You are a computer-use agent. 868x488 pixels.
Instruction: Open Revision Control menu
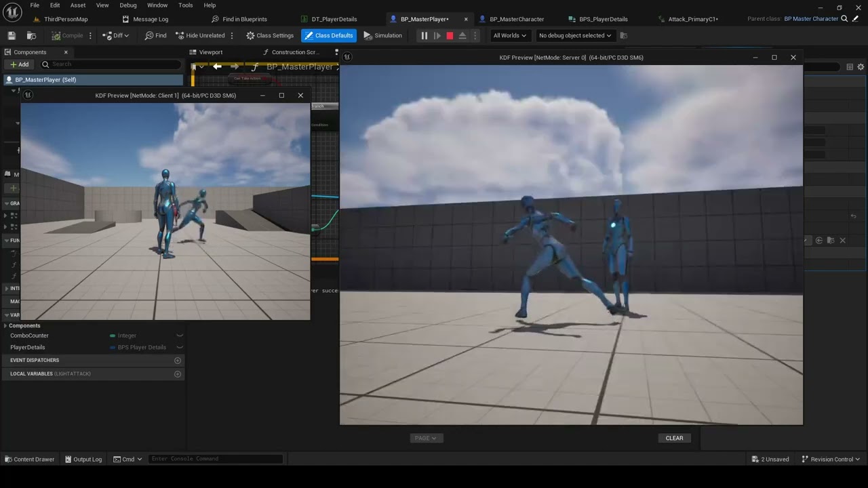click(x=831, y=459)
